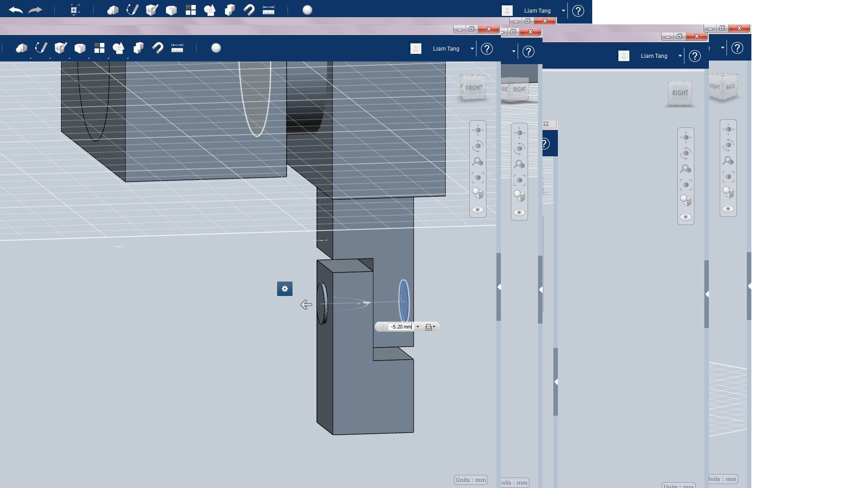Select the blue highlighted circle on model
Screen dimensions: 868x488
point(404,301)
